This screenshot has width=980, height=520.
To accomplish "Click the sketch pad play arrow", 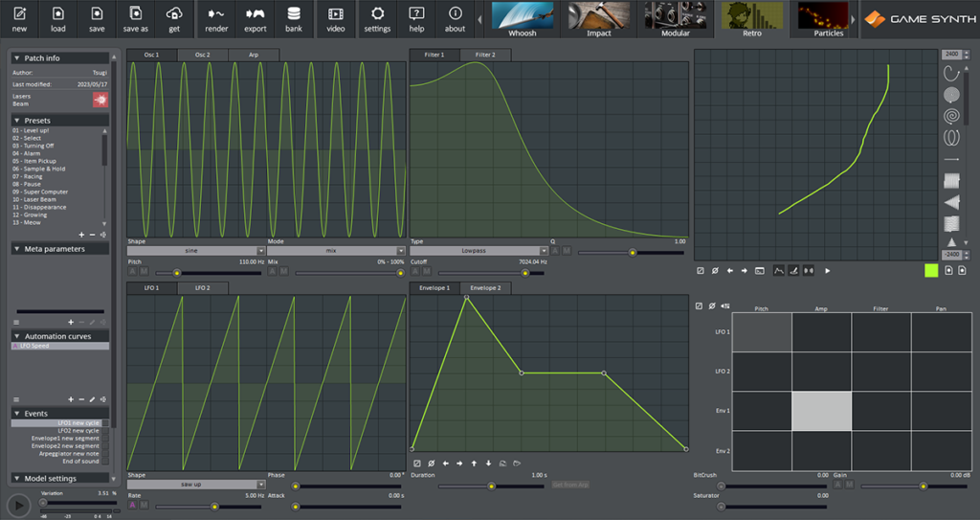I will pos(828,271).
